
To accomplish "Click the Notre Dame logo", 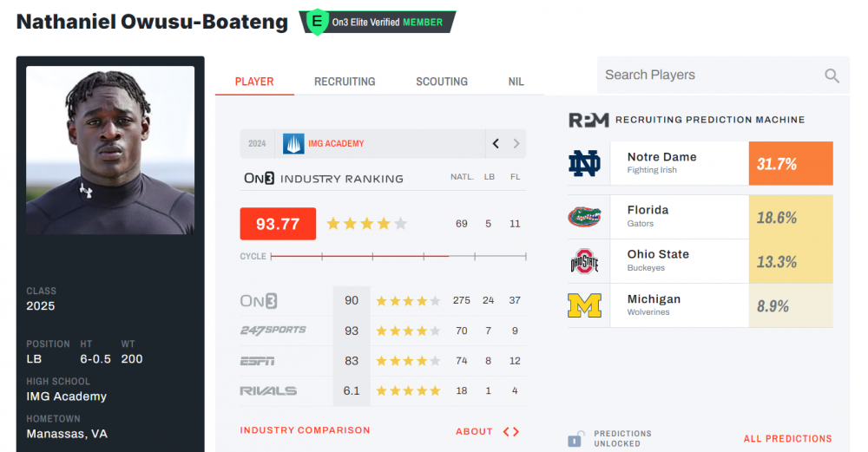I will 584,163.
